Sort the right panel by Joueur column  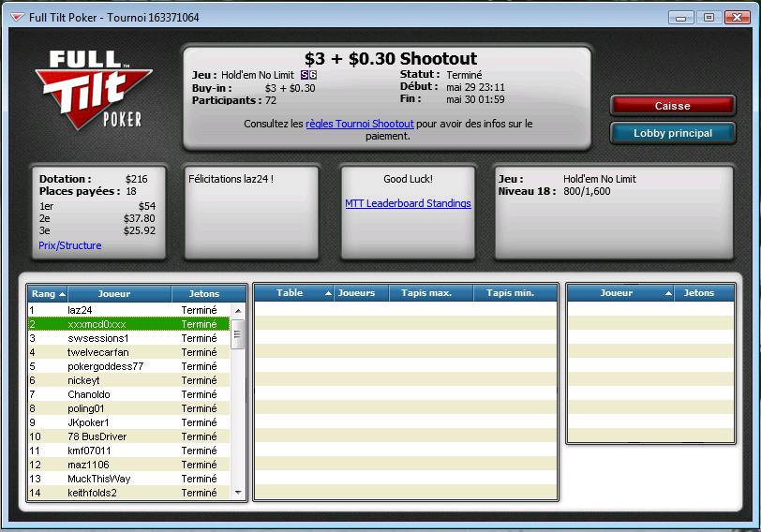point(620,293)
